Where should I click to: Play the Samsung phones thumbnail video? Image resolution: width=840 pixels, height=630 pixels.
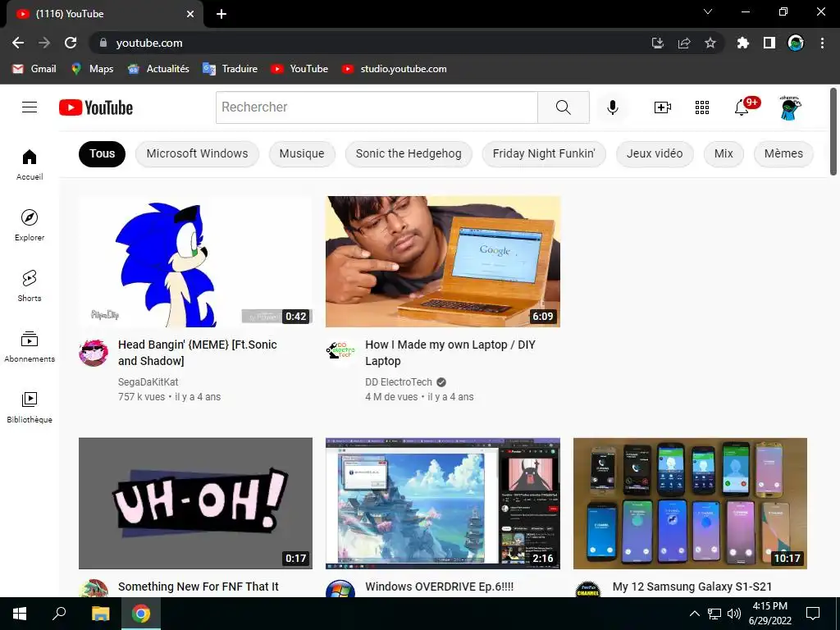point(690,503)
